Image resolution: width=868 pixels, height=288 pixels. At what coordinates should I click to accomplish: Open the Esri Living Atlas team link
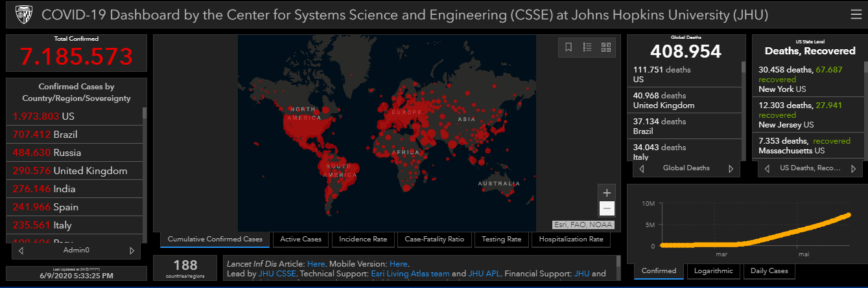[x=412, y=274]
